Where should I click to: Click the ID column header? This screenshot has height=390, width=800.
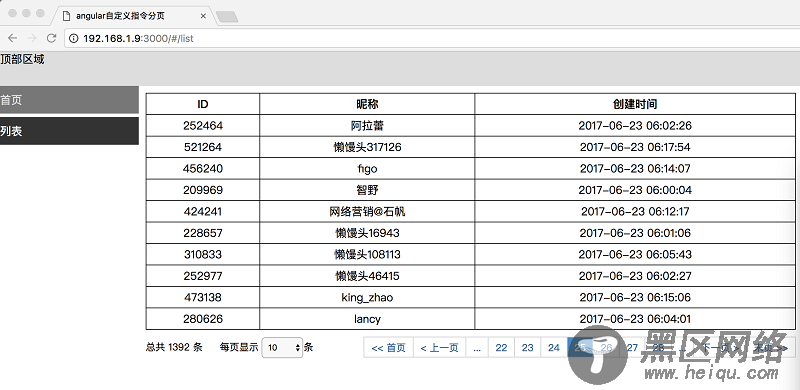203,104
